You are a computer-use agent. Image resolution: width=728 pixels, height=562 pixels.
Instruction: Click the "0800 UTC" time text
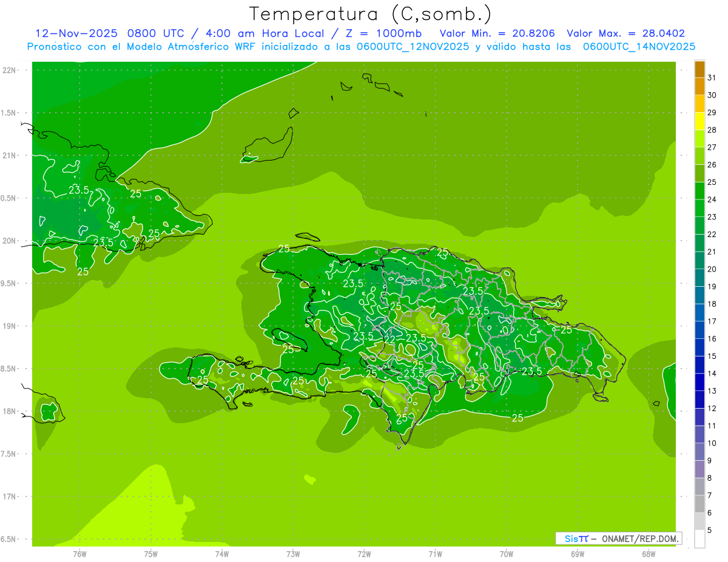click(155, 33)
